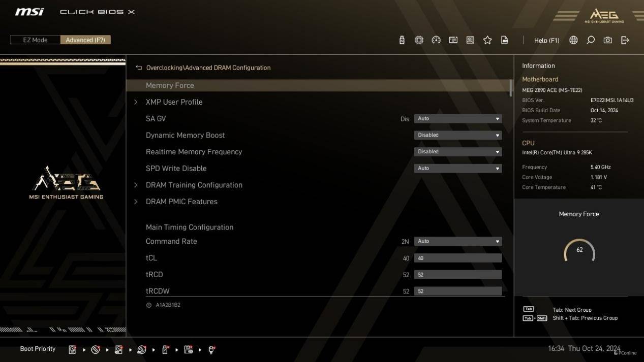This screenshot has height=362, width=644.
Task: Open the language globe icon
Action: point(573,40)
